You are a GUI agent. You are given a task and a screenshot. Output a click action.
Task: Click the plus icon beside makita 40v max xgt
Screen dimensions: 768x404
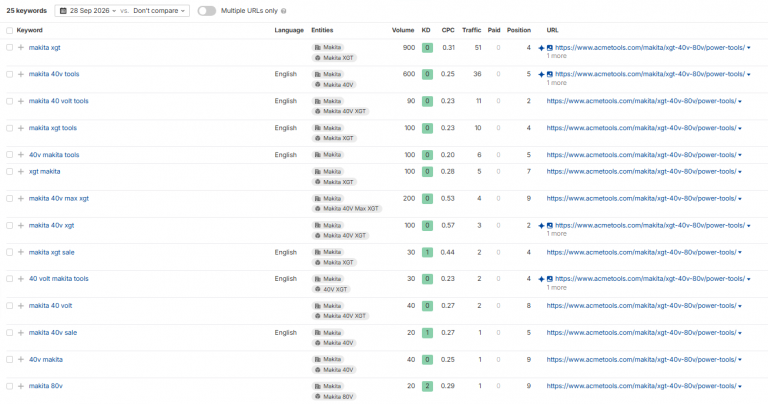pyautogui.click(x=21, y=199)
